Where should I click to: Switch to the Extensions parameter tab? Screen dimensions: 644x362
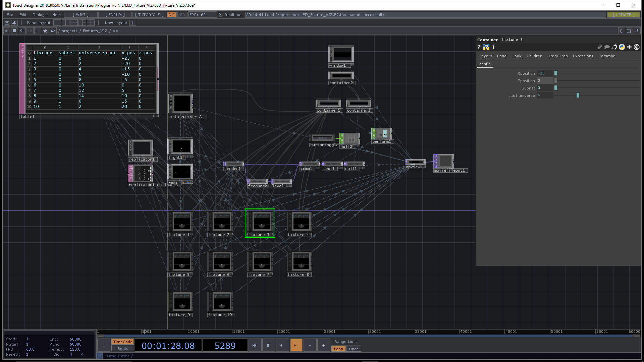[583, 56]
